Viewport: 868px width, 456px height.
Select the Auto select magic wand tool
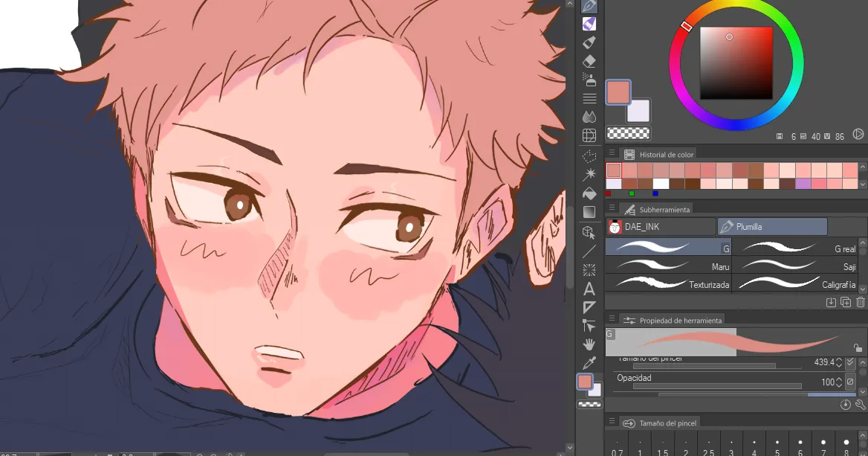(x=589, y=175)
